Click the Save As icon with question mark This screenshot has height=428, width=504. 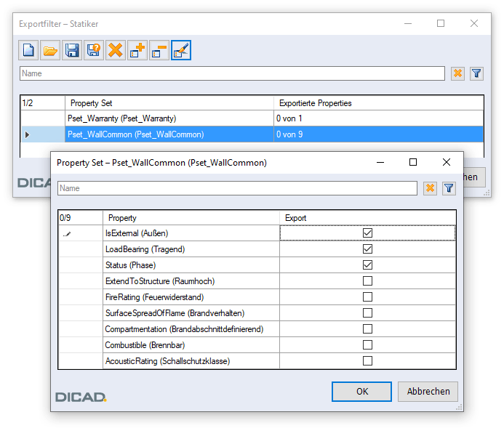tap(94, 50)
